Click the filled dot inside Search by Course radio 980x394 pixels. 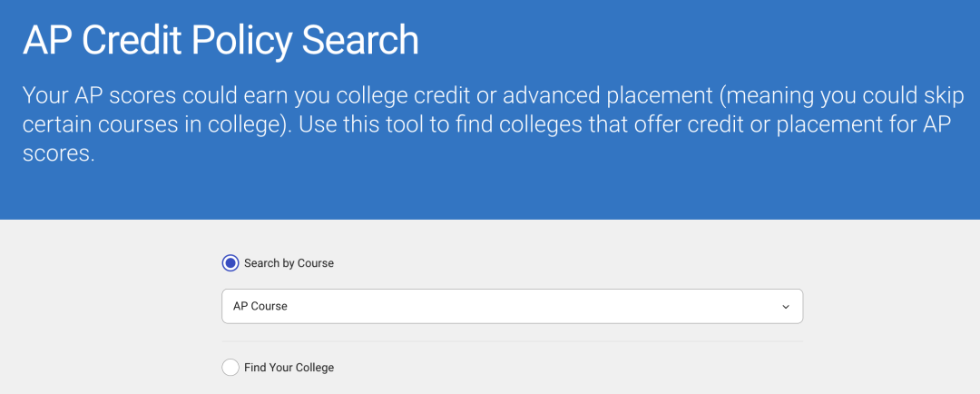[230, 263]
